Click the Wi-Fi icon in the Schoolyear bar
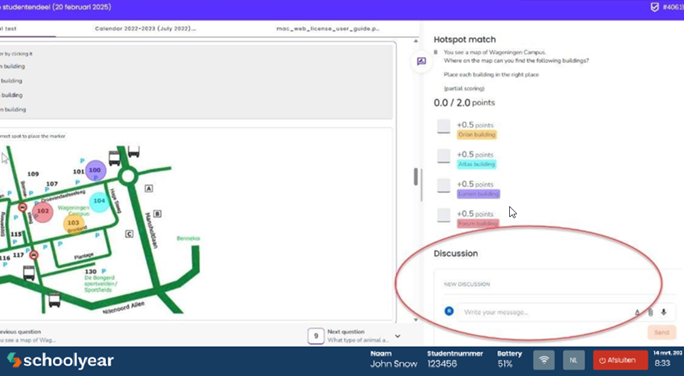 click(544, 360)
